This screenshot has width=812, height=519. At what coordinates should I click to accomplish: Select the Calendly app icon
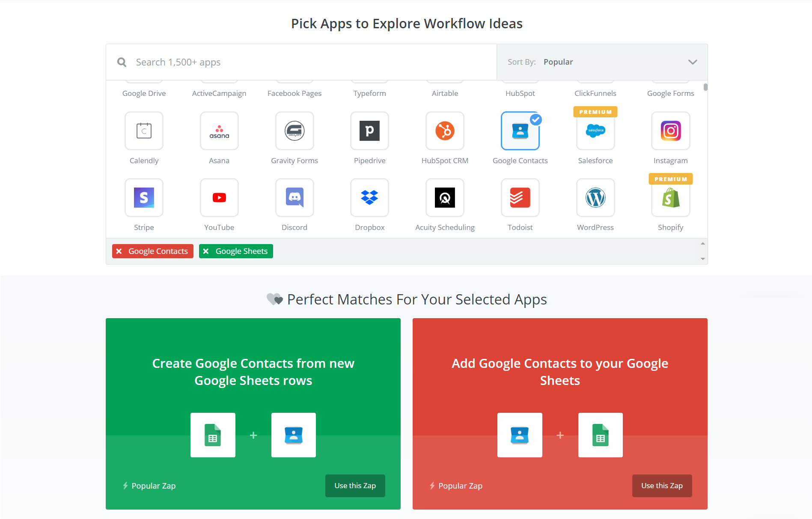[144, 131]
